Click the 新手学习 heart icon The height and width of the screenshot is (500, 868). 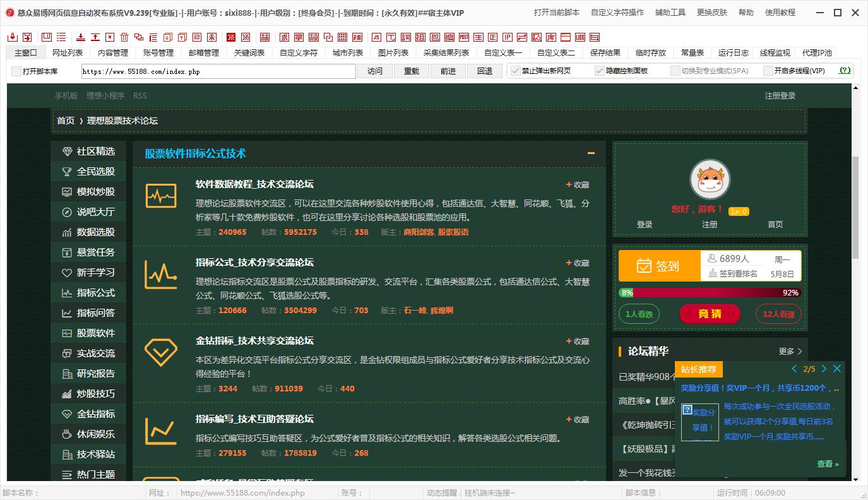point(67,273)
